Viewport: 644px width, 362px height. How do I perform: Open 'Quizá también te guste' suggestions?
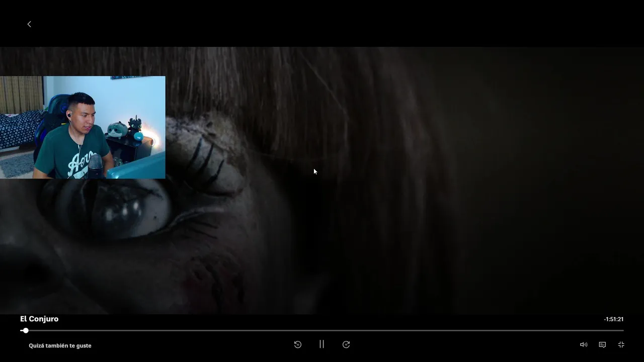tap(60, 345)
